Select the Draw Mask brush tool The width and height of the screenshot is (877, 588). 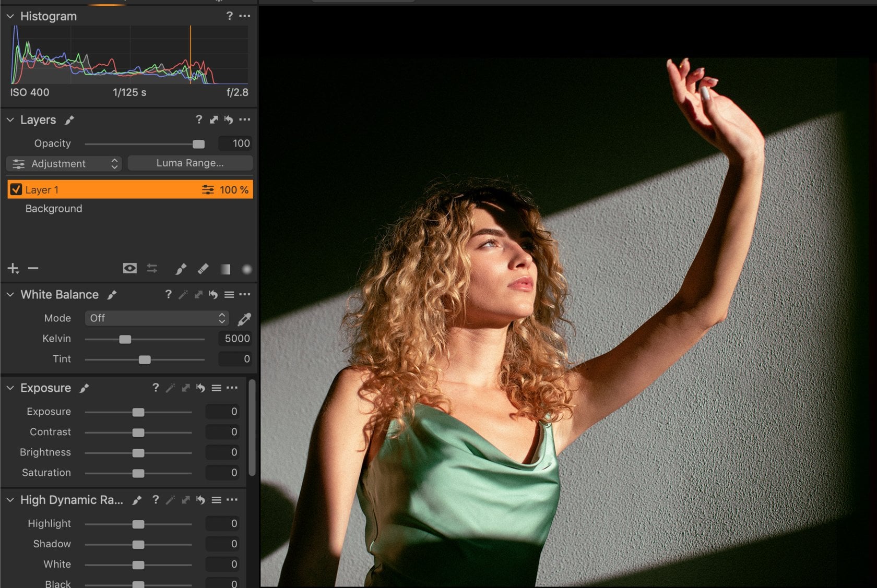(x=181, y=269)
